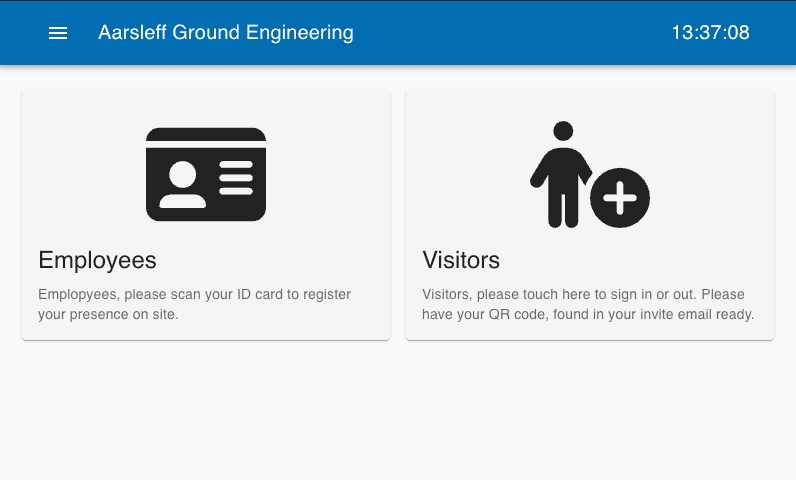This screenshot has height=480, width=796.
Task: Click the visitors sign in description text
Action: (x=588, y=304)
